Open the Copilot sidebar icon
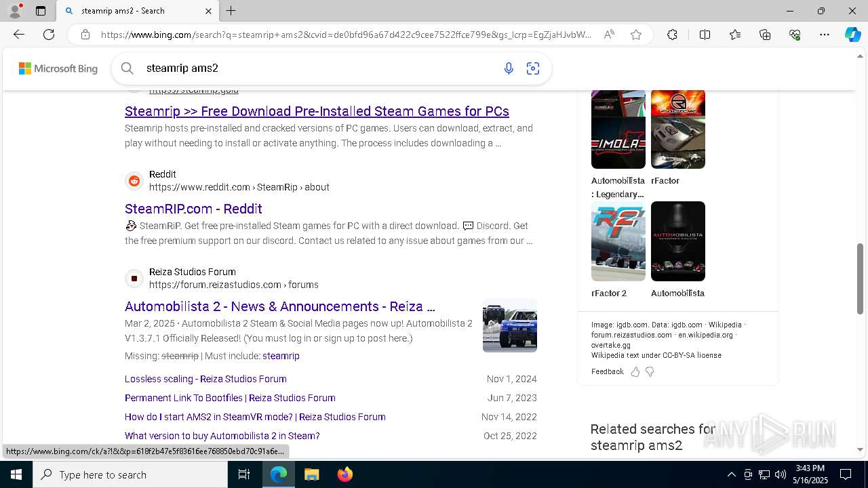Viewport: 868px width, 488px height. coord(852,35)
